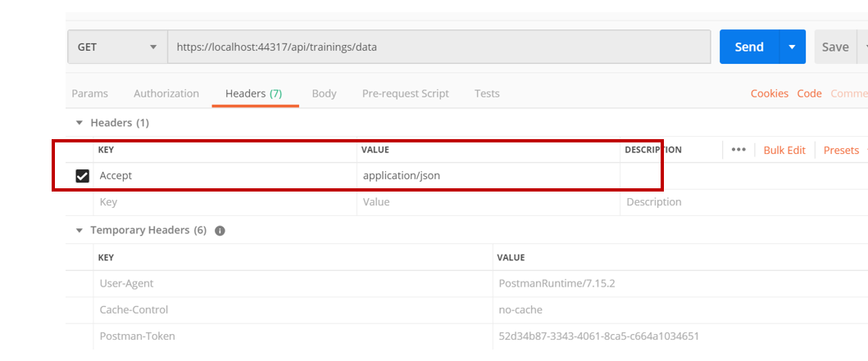Click the empty Description placeholder field
The height and width of the screenshot is (361, 868).
(743, 202)
